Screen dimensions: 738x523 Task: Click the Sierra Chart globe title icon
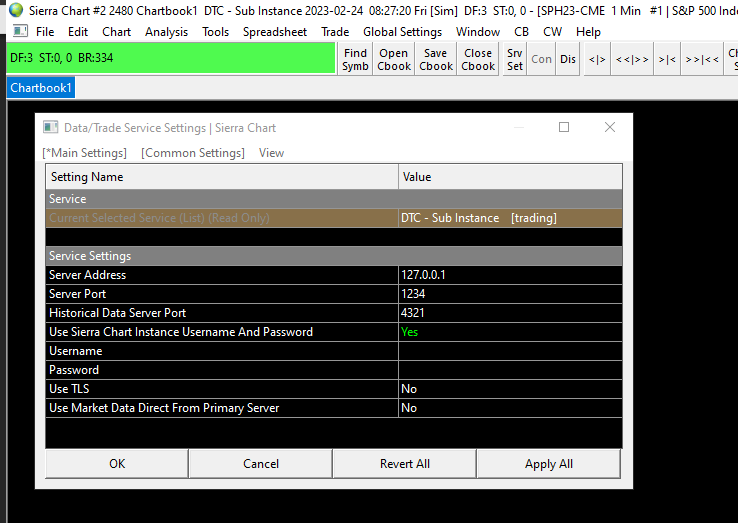point(16,10)
